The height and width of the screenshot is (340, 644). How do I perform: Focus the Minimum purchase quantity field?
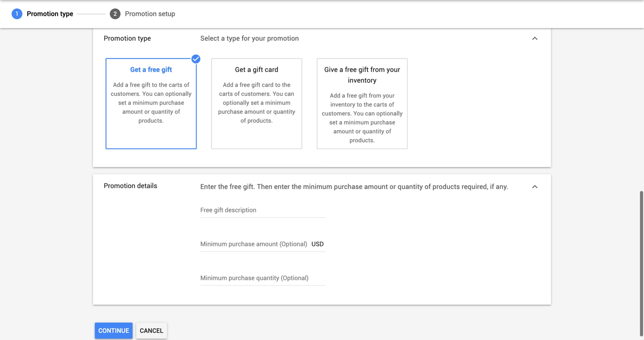coord(263,278)
